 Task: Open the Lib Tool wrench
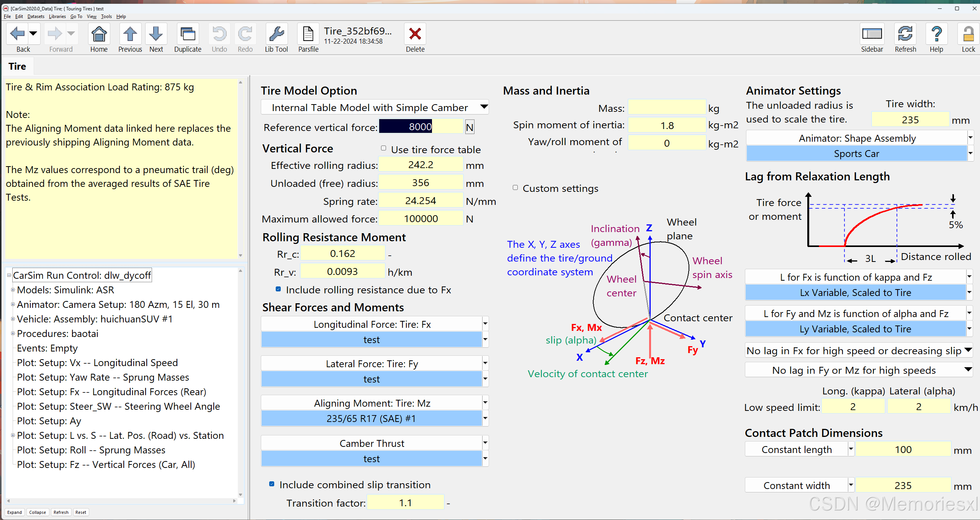276,34
